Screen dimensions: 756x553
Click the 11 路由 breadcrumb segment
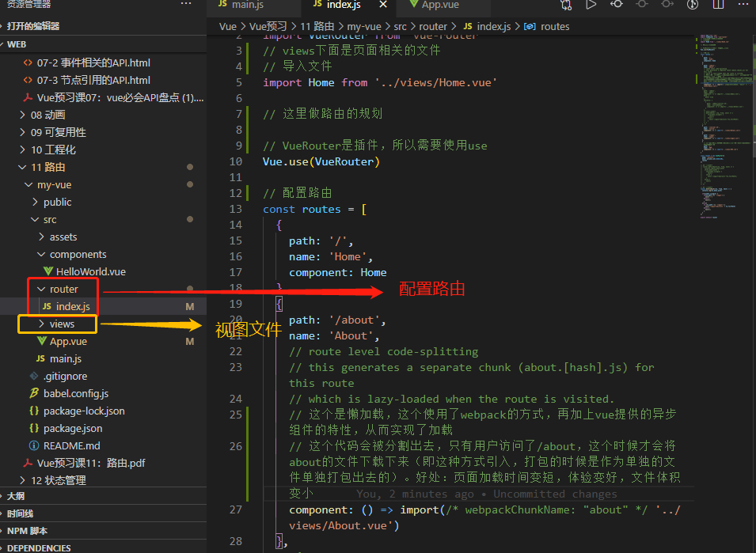pos(317,26)
